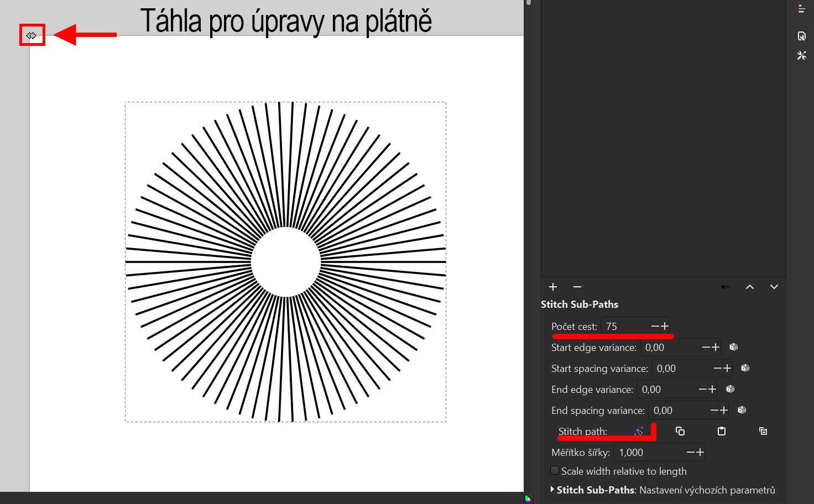This screenshot has width=814, height=504.
Task: Enable Scale width relative to length
Action: [x=555, y=471]
